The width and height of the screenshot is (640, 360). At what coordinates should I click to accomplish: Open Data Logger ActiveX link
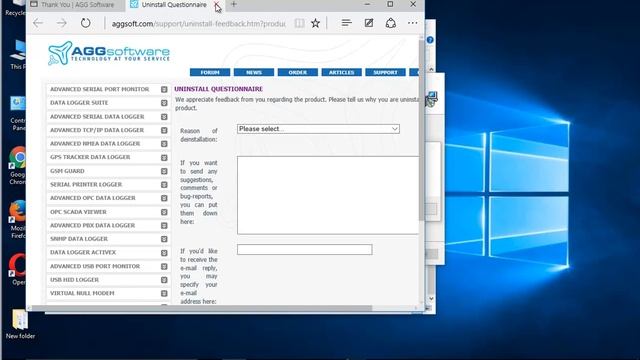(x=83, y=253)
